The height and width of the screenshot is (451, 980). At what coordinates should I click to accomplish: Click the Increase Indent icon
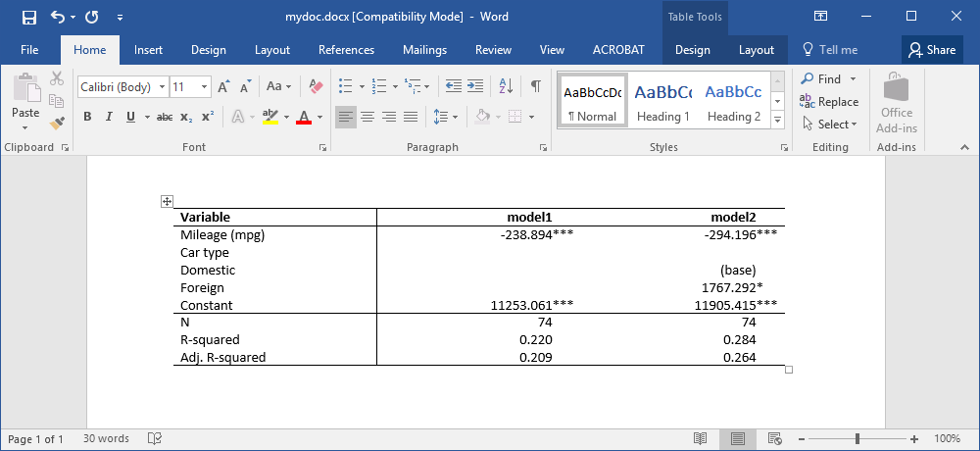pos(475,86)
